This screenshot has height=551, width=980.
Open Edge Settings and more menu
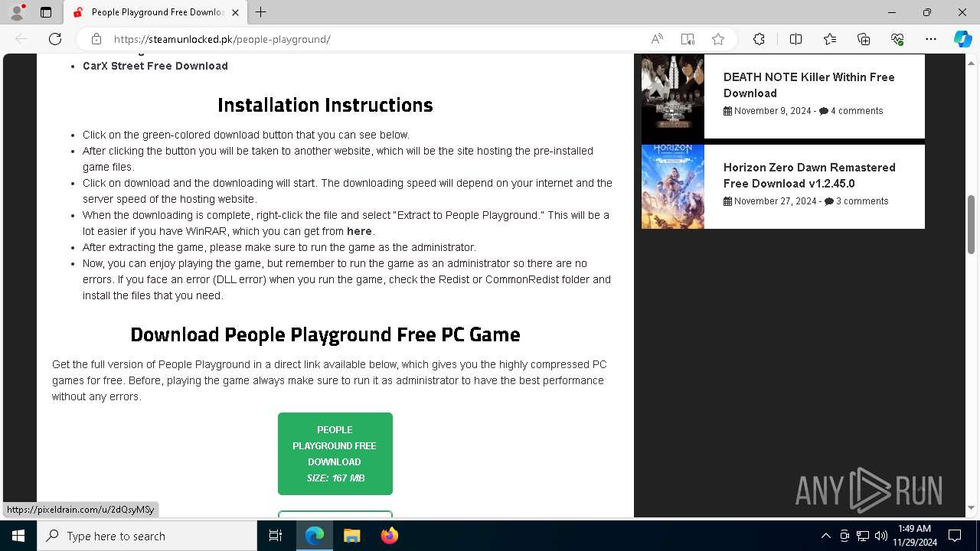(x=931, y=39)
